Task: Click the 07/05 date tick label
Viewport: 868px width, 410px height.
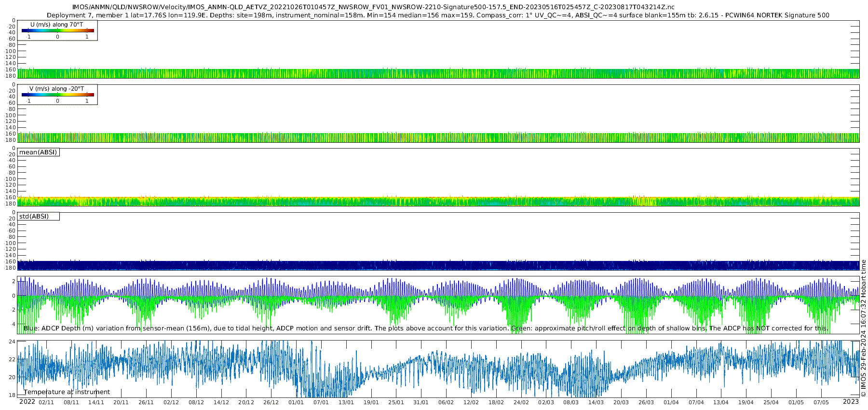Action: (x=821, y=402)
